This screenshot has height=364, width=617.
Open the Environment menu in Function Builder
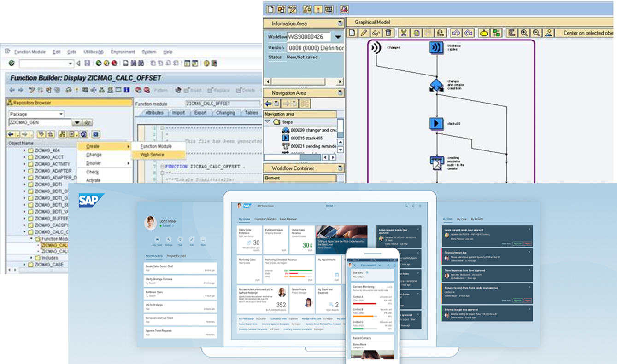tap(123, 52)
